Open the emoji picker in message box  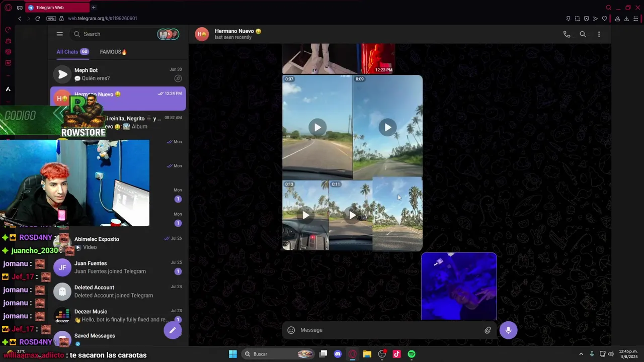click(291, 330)
